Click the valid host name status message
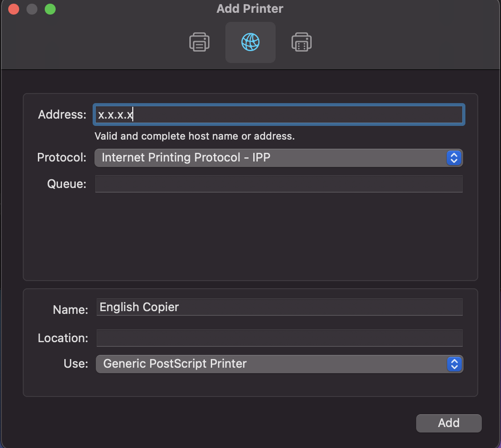The width and height of the screenshot is (501, 448). 194,136
